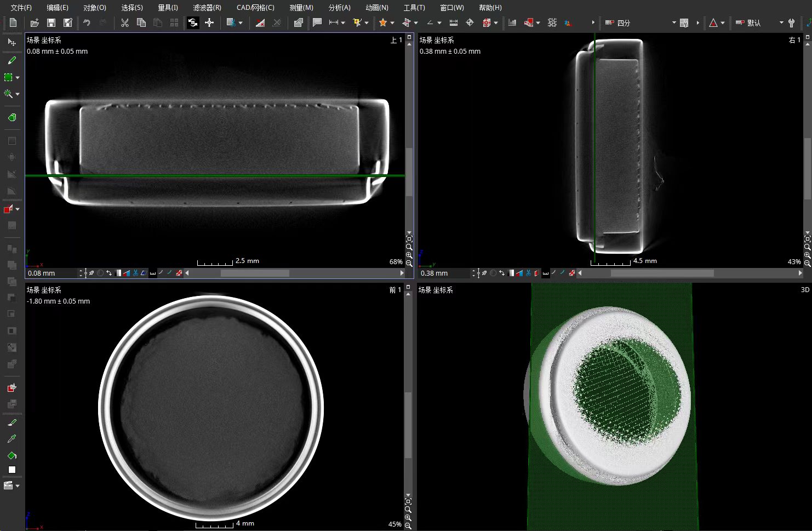Open the 滤波器(R) menu
Image resolution: width=812 pixels, height=531 pixels.
click(x=207, y=8)
